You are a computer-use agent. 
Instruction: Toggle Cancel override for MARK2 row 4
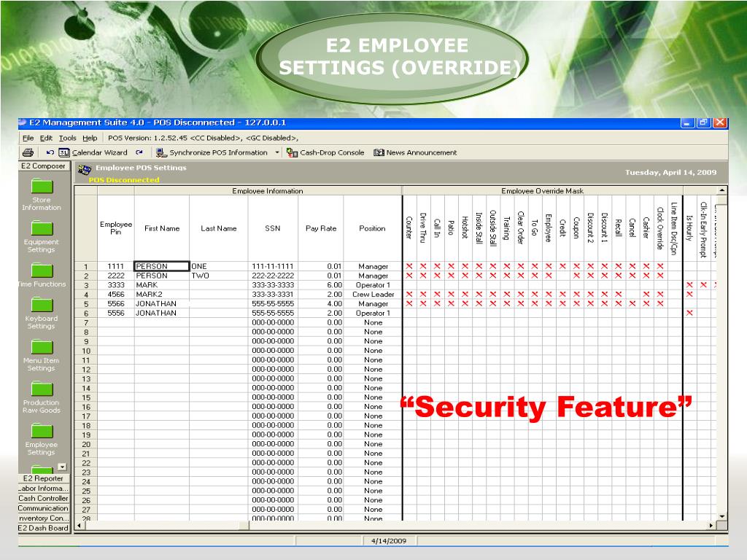pos(632,295)
